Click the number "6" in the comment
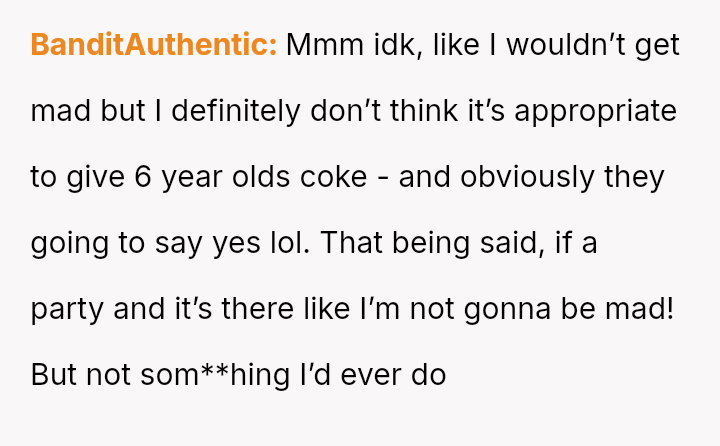Image resolution: width=720 pixels, height=446 pixels. pyautogui.click(x=143, y=177)
